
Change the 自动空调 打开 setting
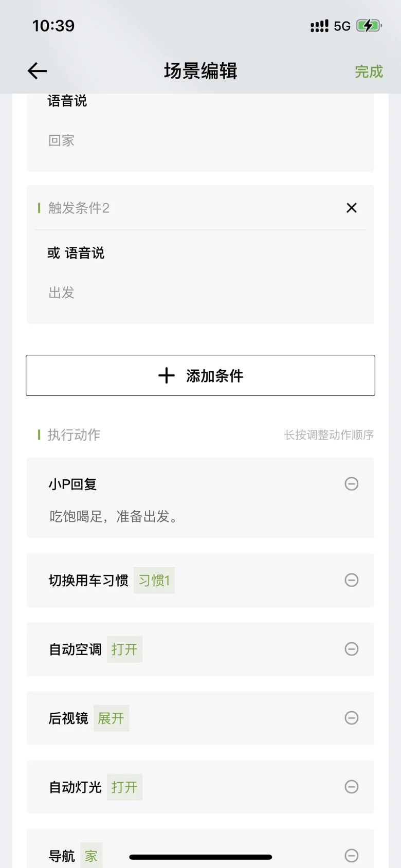[x=124, y=649]
